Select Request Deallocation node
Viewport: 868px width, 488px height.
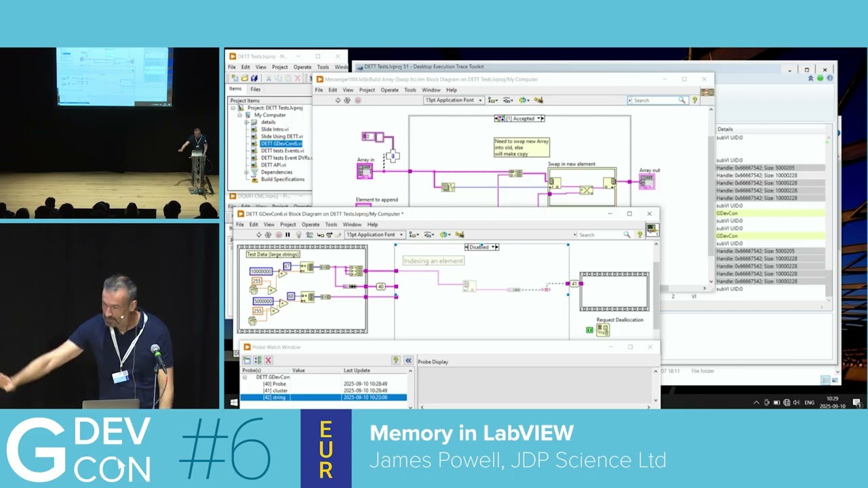603,330
